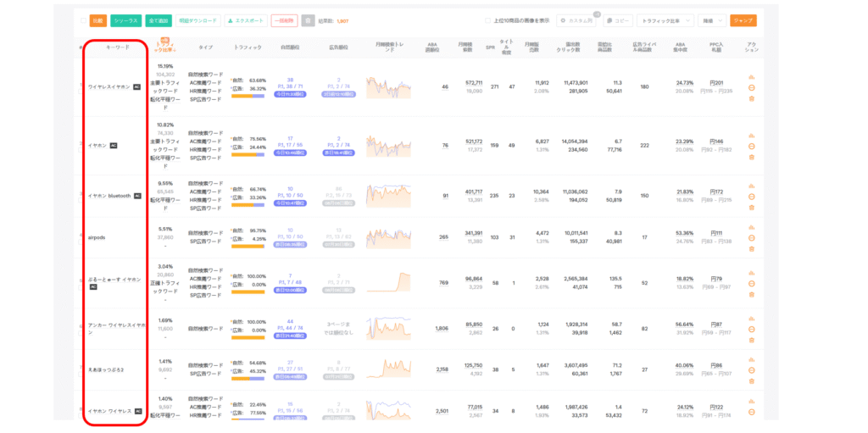This screenshot has width=868, height=433.
Task: Click search trend chart for ワイヤレスイヤホン
Action: click(x=388, y=86)
